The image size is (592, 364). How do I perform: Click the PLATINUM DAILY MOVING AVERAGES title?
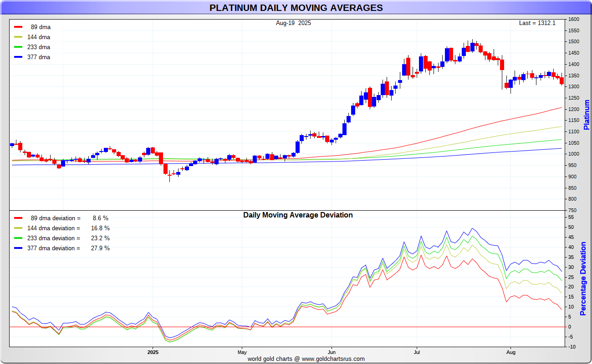pos(296,8)
